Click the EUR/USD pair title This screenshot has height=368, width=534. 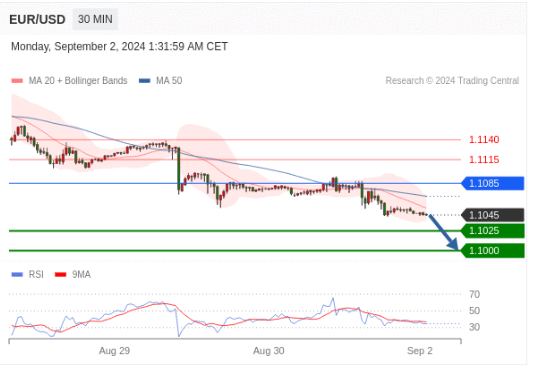click(x=37, y=19)
